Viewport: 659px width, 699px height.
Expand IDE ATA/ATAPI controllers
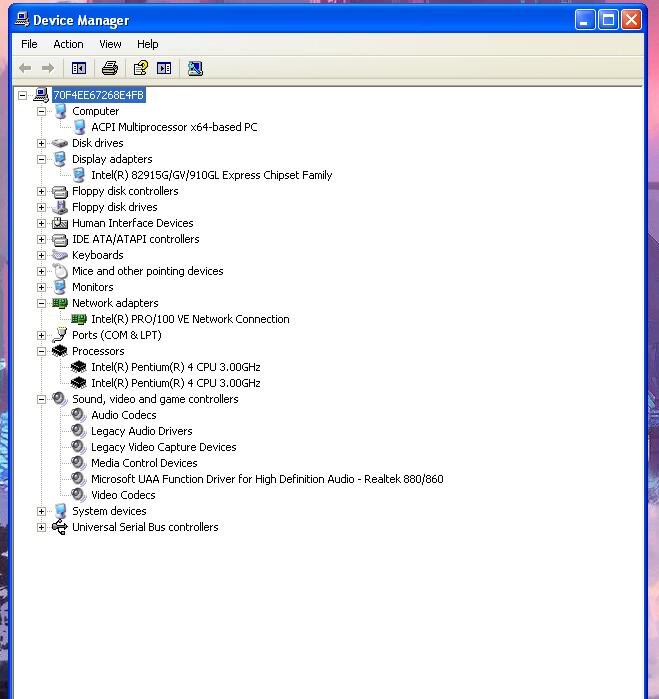(x=41, y=239)
